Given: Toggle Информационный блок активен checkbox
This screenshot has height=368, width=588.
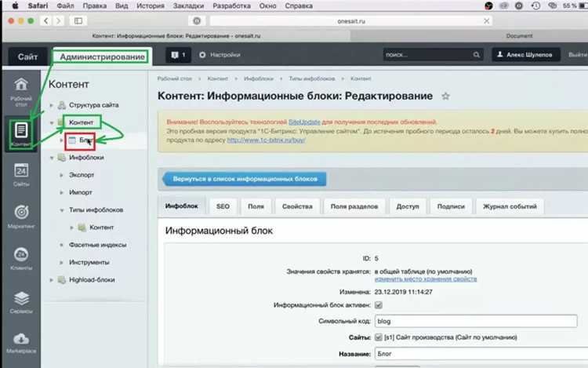Looking at the screenshot, I should point(379,305).
